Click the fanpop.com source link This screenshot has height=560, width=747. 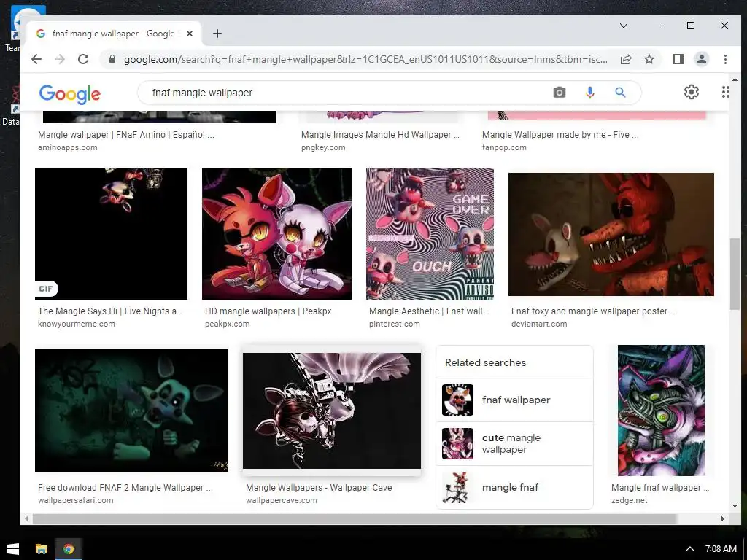pyautogui.click(x=504, y=147)
